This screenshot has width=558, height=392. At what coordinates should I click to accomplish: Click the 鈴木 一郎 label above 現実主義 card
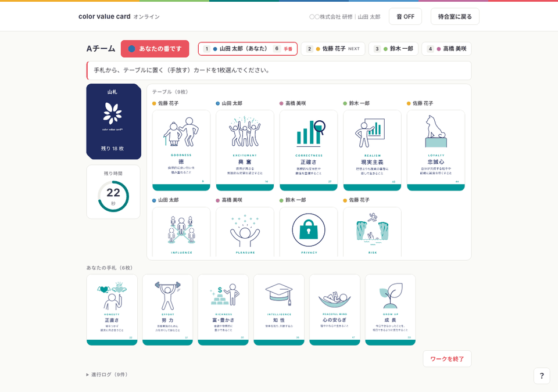(359, 103)
